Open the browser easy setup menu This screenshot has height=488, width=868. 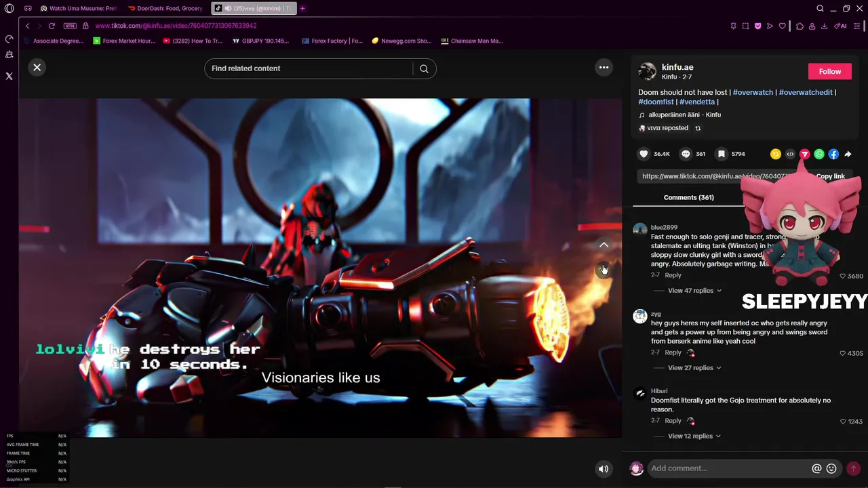coord(857,26)
